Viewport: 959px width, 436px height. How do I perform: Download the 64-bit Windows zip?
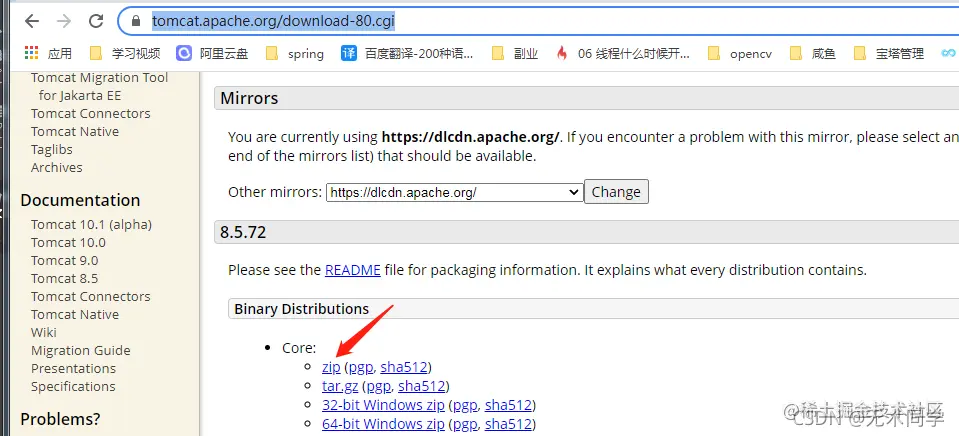[x=383, y=424]
